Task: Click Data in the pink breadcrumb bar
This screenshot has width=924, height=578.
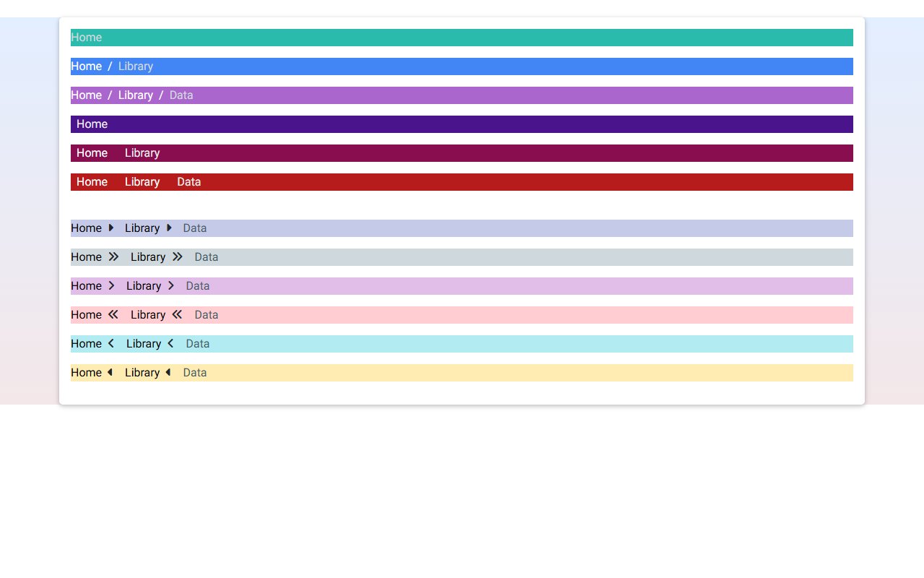Action: point(206,315)
